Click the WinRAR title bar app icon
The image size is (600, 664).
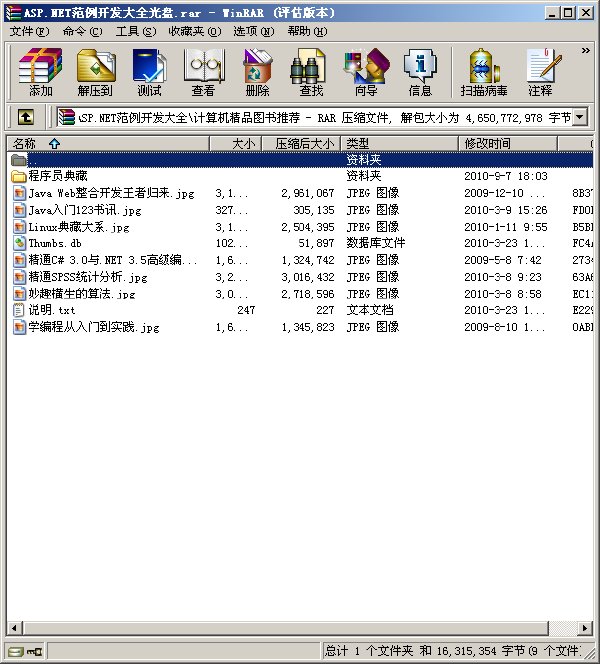[13, 13]
